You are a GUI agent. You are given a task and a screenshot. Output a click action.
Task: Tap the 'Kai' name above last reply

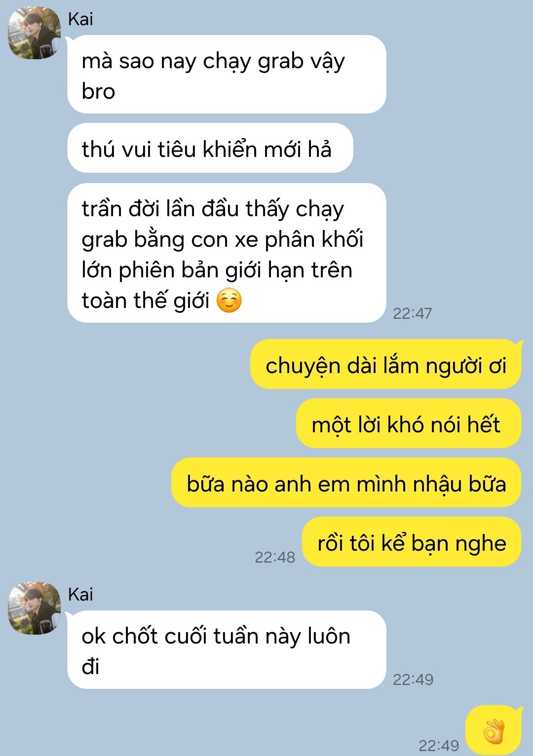[x=80, y=594]
